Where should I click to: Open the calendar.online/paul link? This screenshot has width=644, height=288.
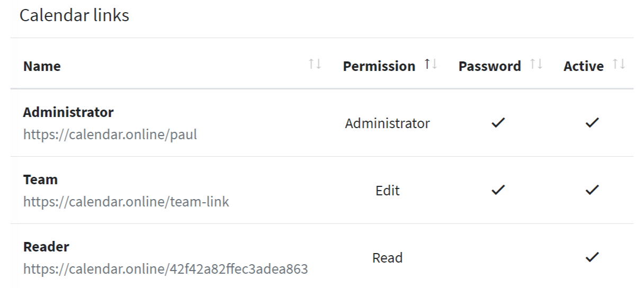point(110,134)
